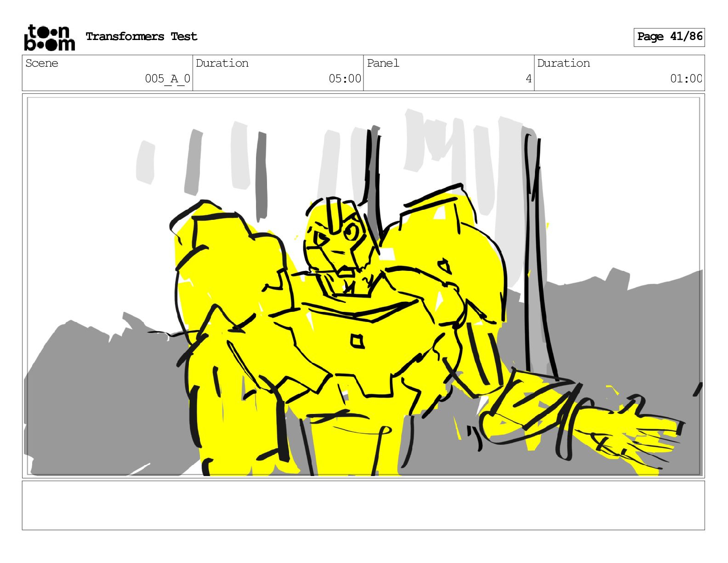Click the scene duration value '05:00'

pos(345,79)
